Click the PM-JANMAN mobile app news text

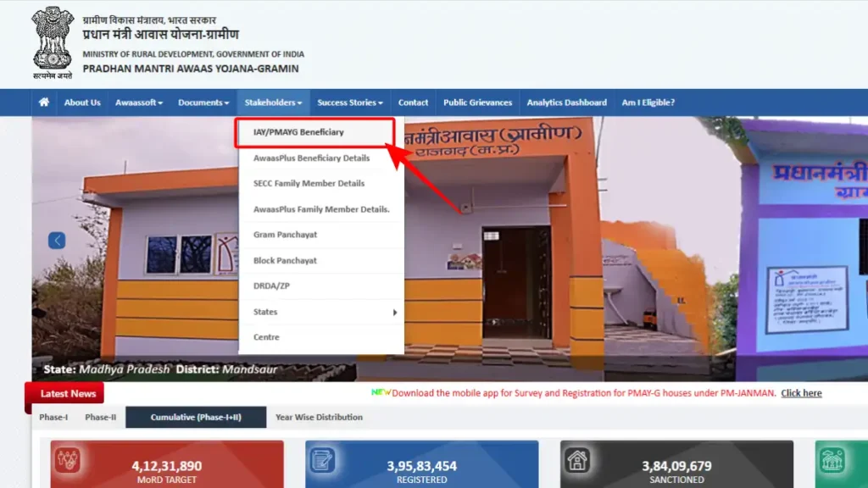(583, 393)
